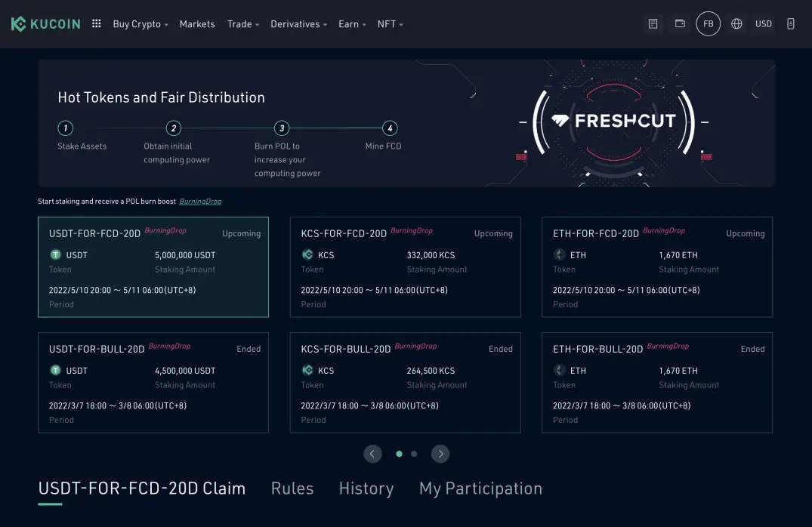Go to previous carousel page arrow
Viewport: 812px width, 527px height.
click(373, 454)
